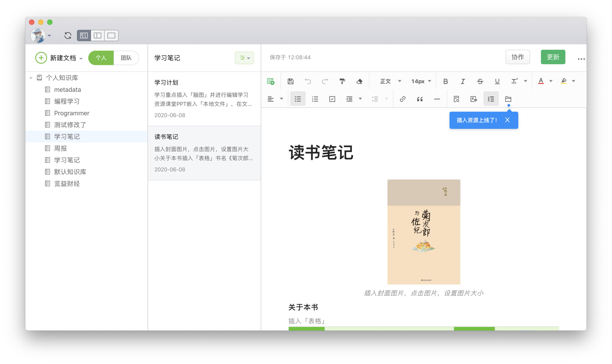The image size is (612, 364).
Task: Click the save document icon
Action: 290,81
